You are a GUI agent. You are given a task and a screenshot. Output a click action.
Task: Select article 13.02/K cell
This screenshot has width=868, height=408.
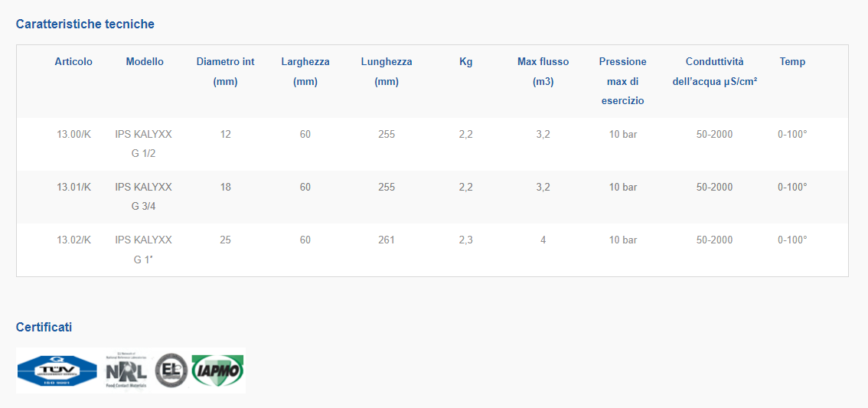73,240
